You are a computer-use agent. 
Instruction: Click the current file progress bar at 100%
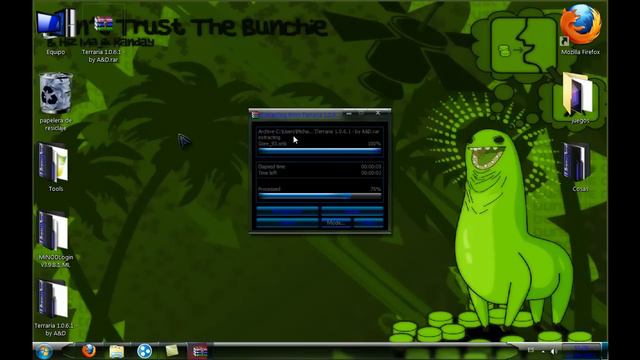pyautogui.click(x=320, y=150)
